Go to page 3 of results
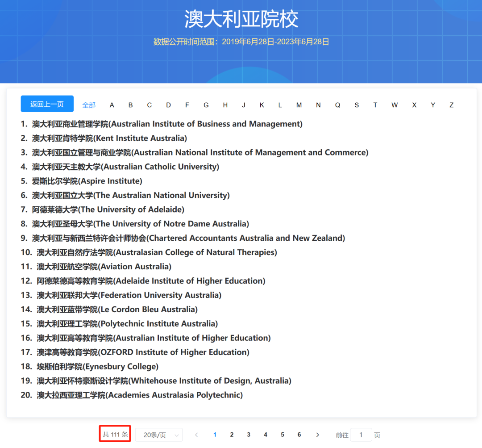Screen dimensions: 482x448 pos(249,434)
